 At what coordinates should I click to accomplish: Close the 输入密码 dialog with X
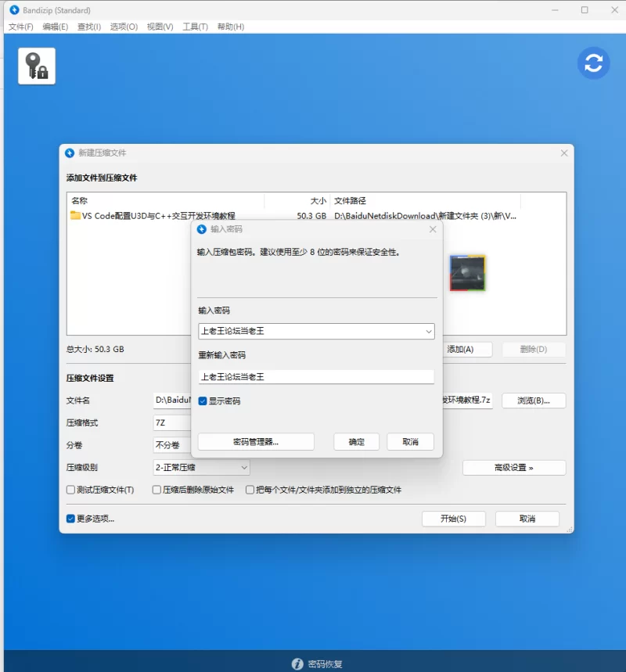433,229
